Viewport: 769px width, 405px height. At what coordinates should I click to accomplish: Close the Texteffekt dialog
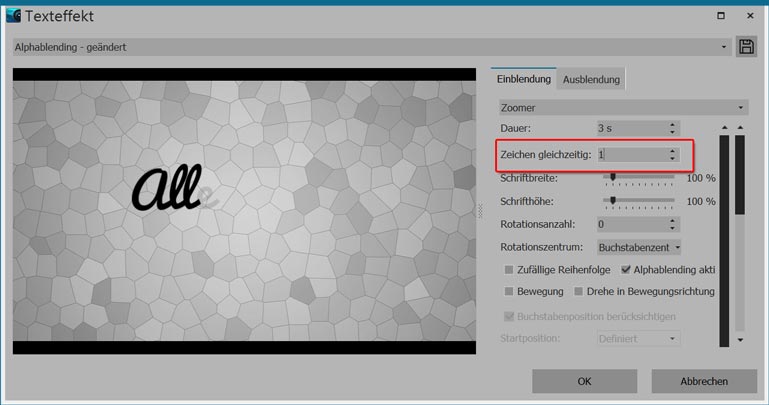750,15
